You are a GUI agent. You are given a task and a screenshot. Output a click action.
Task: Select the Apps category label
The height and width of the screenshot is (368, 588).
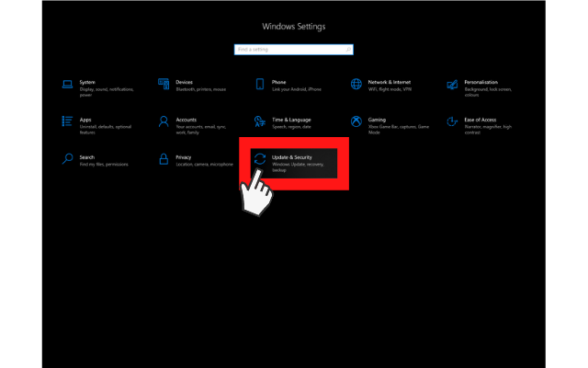pyautogui.click(x=85, y=120)
